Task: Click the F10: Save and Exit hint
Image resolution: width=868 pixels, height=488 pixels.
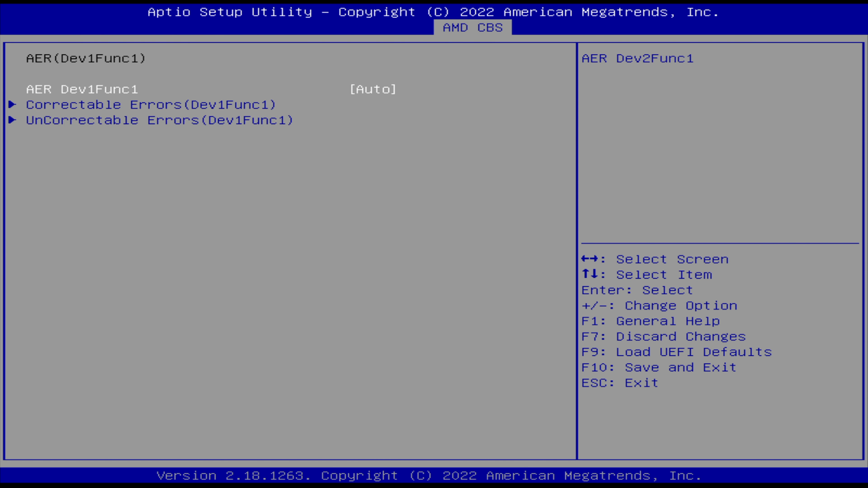Action: click(659, 368)
